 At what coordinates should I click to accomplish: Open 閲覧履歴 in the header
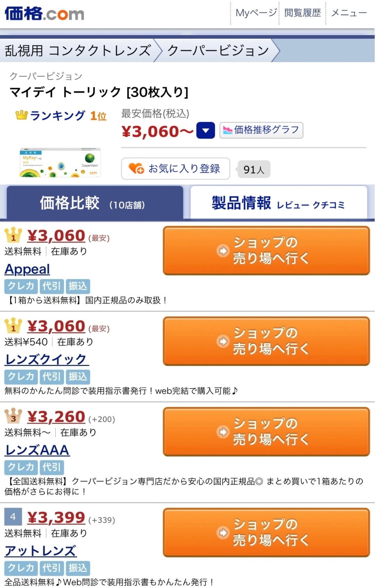(302, 13)
